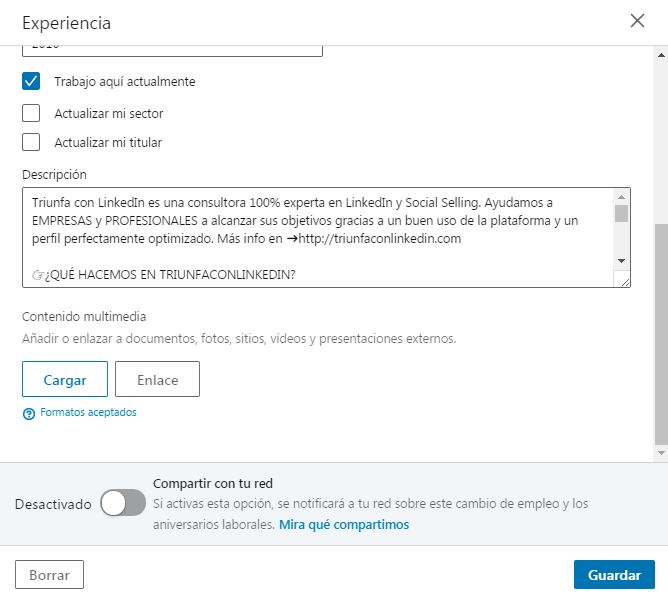Open the "Formatos aceptados" link

tap(88, 412)
